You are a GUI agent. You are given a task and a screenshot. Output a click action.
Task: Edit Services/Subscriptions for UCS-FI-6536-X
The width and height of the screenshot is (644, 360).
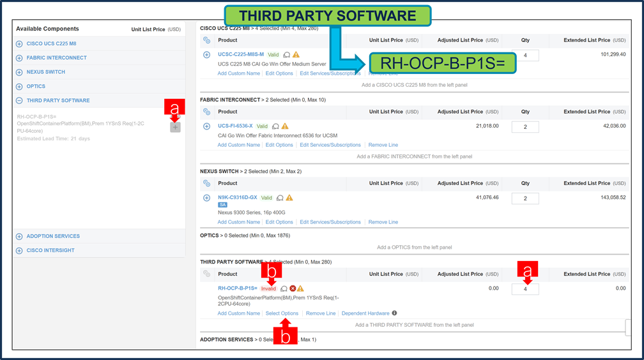[330, 145]
